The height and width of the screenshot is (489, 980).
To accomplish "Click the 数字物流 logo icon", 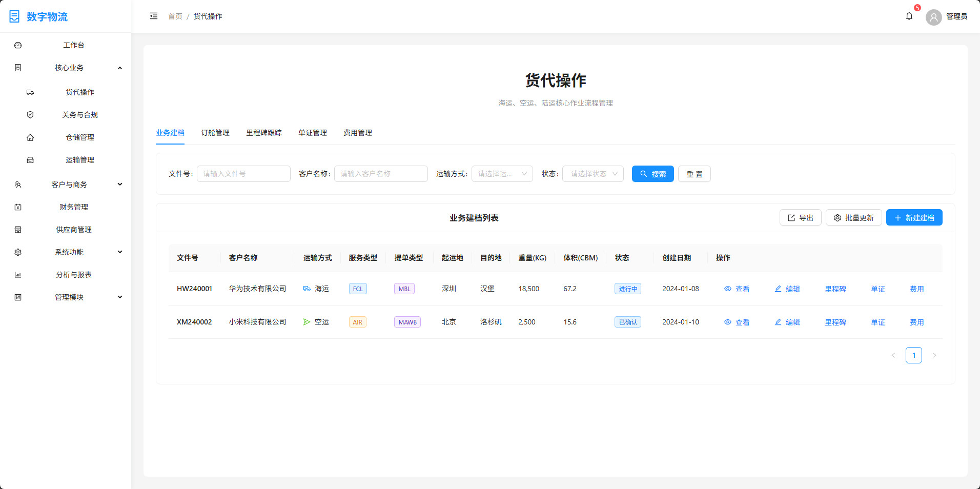I will pyautogui.click(x=14, y=16).
